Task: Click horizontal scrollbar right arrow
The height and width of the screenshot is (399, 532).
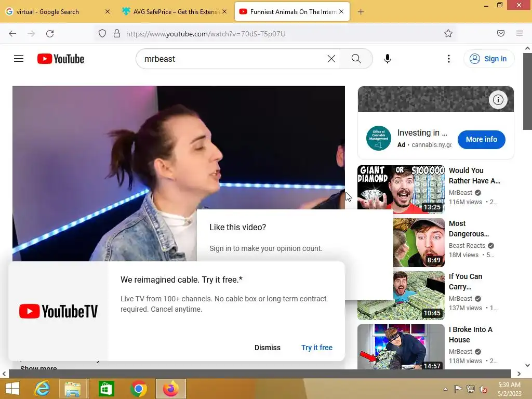Action: 519,374
